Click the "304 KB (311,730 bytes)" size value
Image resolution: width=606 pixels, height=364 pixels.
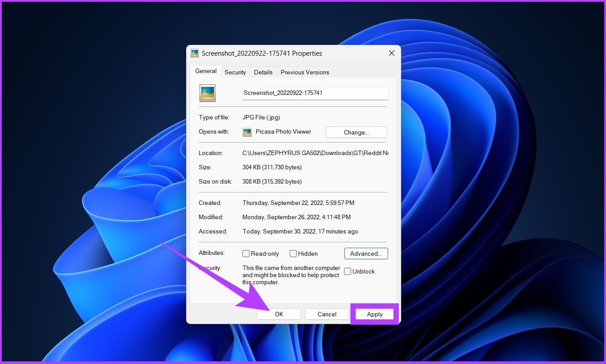[272, 167]
